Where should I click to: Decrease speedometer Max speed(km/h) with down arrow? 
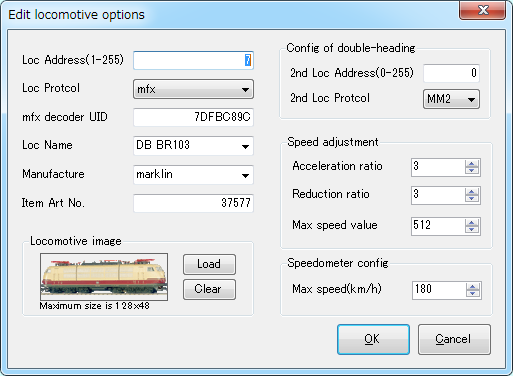click(x=472, y=293)
